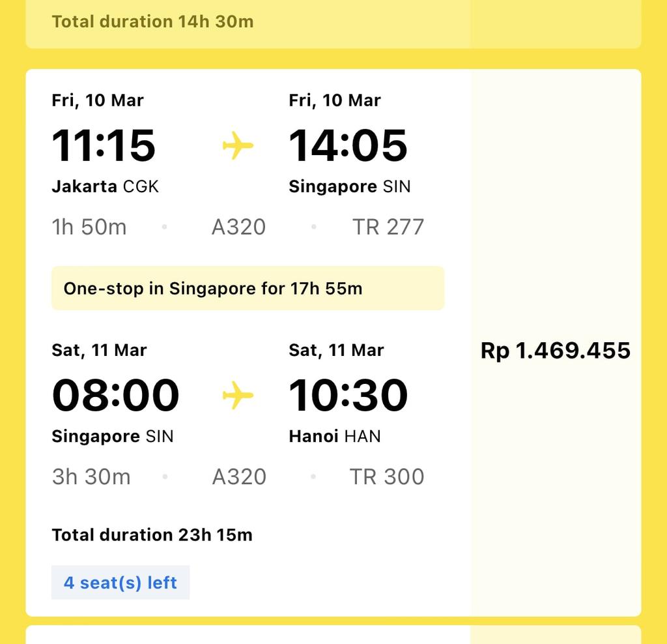Tap the 4 seat(s) left badge
667x644 pixels.
121,582
